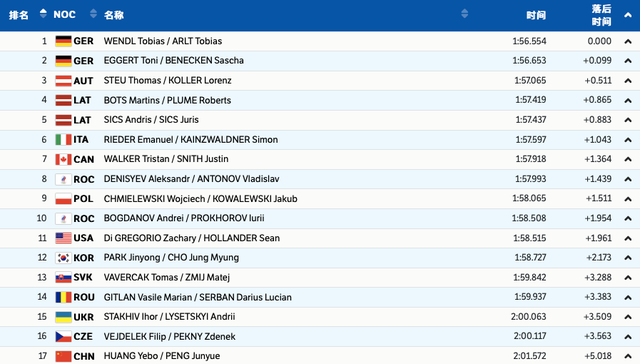Toggle details chevron for BOTS Martins row
640x364 pixels.
[x=628, y=100]
